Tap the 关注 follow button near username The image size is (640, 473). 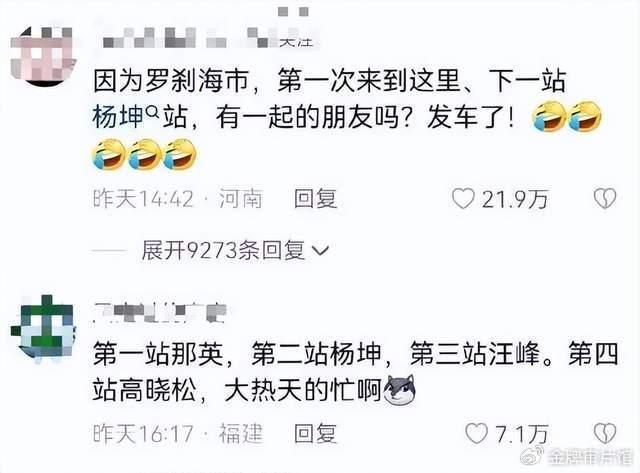point(296,41)
